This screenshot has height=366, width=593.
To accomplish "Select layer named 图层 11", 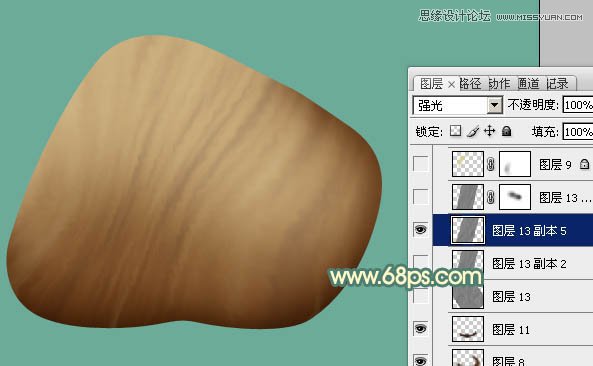I will tap(511, 330).
